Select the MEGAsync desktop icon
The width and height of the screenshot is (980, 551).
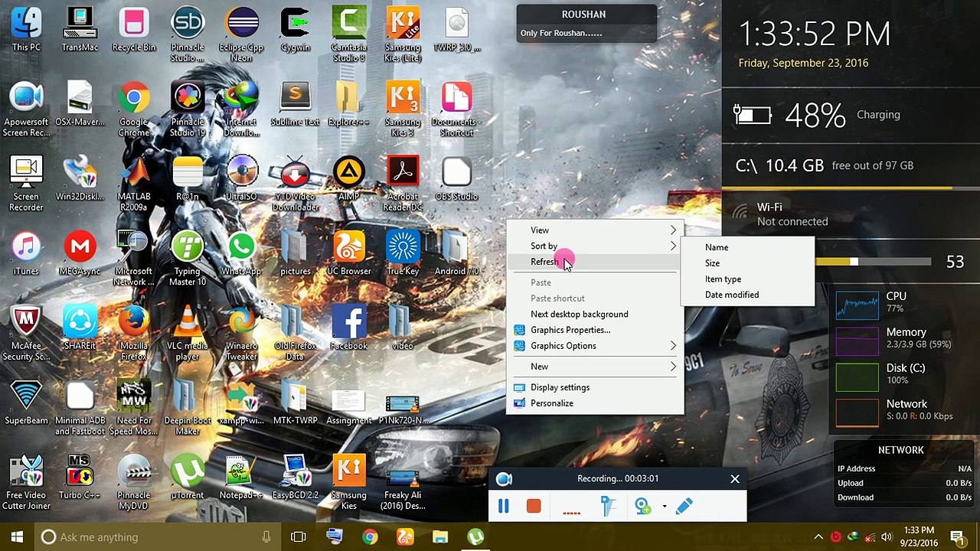80,254
